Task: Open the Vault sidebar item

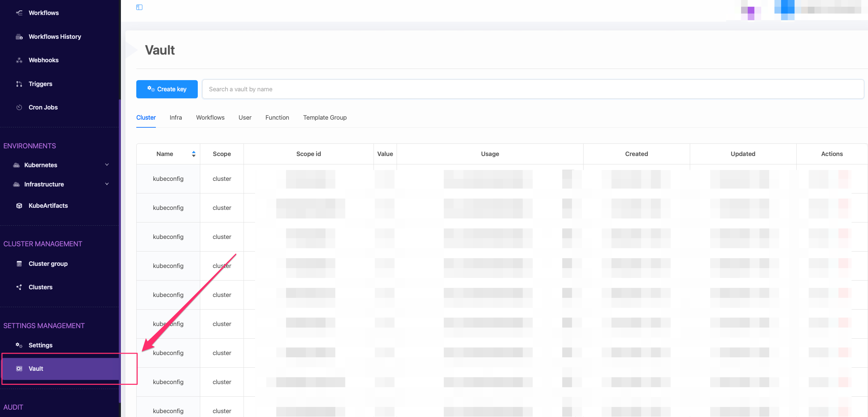Action: click(36, 369)
